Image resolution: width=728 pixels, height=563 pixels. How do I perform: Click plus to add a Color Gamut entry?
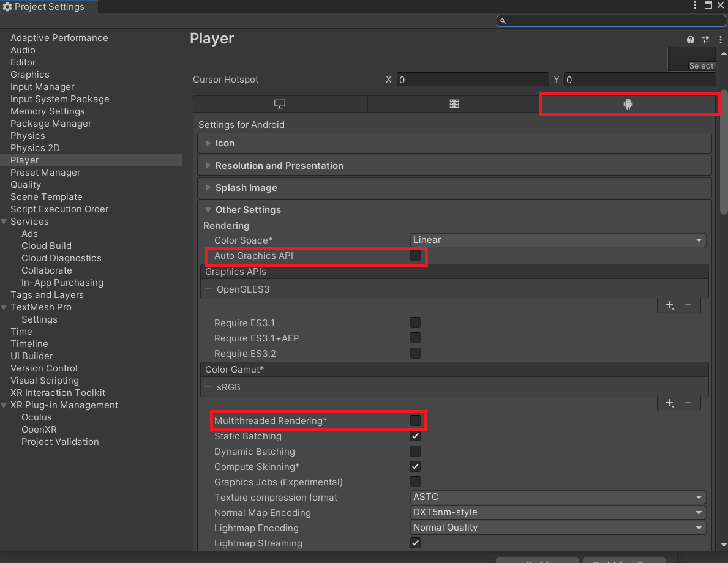pos(669,403)
